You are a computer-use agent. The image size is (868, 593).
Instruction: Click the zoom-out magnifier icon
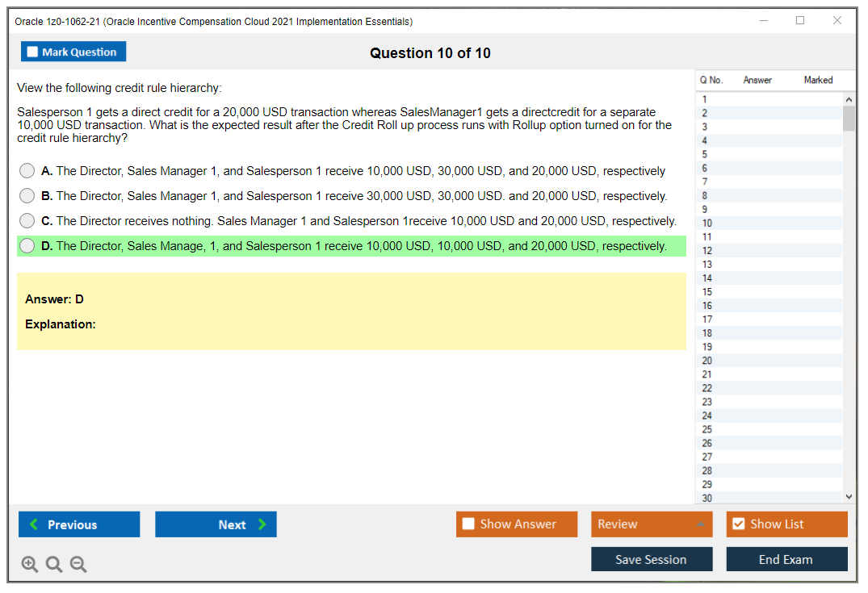pyautogui.click(x=78, y=564)
